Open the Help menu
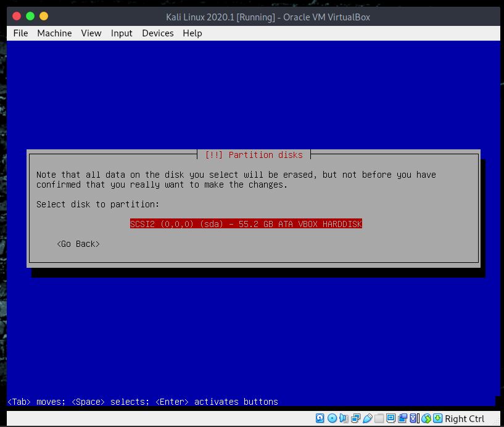504x427 pixels. (x=192, y=33)
